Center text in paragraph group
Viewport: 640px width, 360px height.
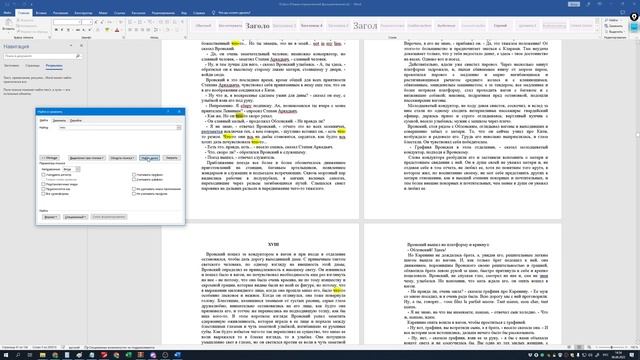136,30
